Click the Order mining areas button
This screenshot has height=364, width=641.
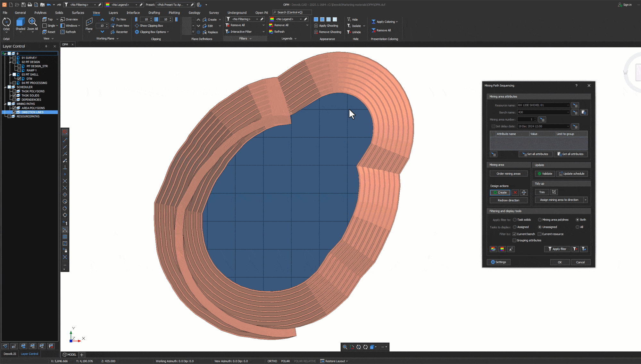tap(509, 173)
